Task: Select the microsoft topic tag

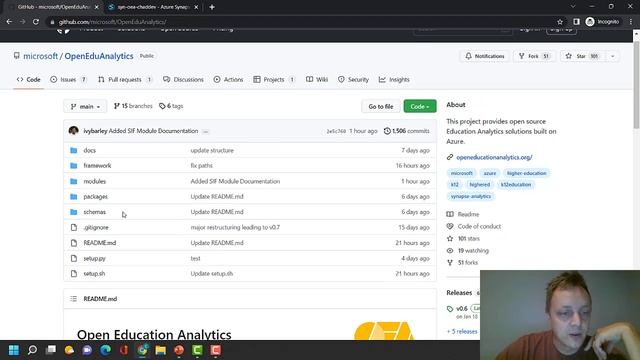Action: pos(462,173)
